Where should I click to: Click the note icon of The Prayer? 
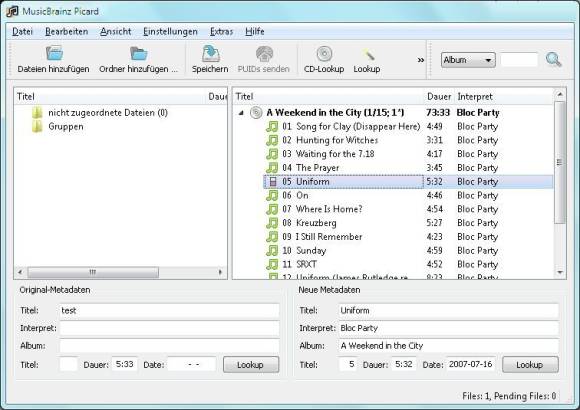[272, 168]
